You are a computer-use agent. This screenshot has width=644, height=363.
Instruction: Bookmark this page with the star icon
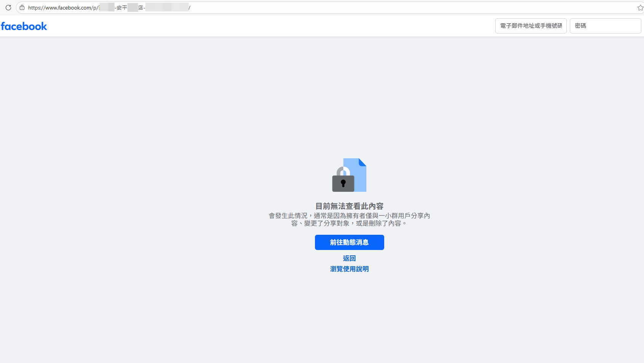640,7
